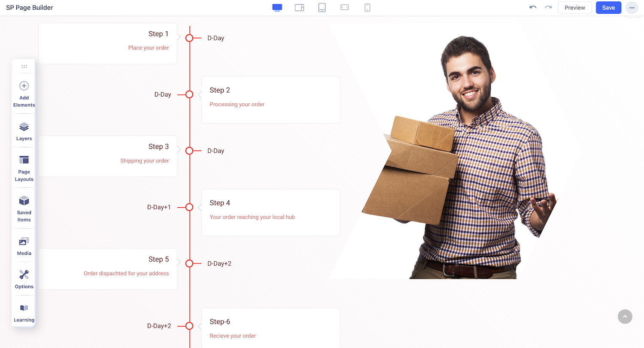Image resolution: width=644 pixels, height=348 pixels.
Task: Select the Step 4 timeline marker circle
Action: click(189, 207)
